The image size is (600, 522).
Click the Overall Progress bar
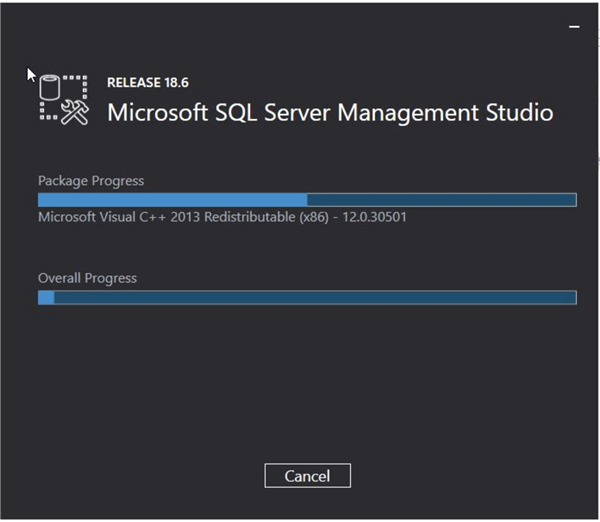307,297
